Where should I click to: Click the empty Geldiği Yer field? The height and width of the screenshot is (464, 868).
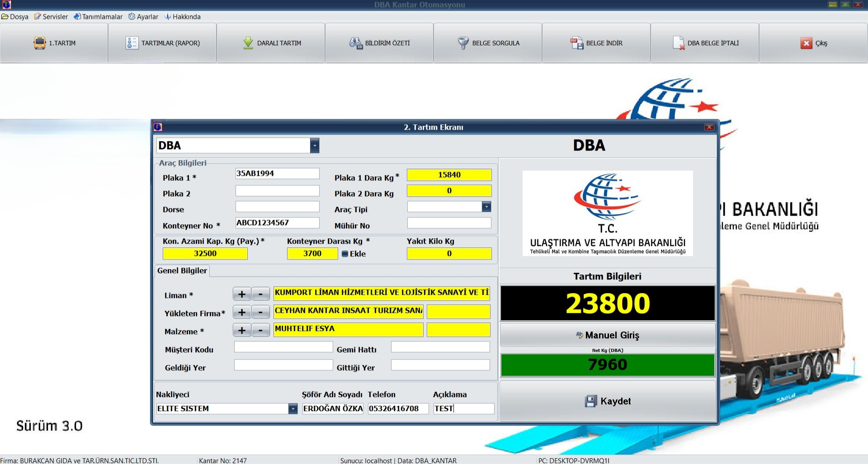283,365
